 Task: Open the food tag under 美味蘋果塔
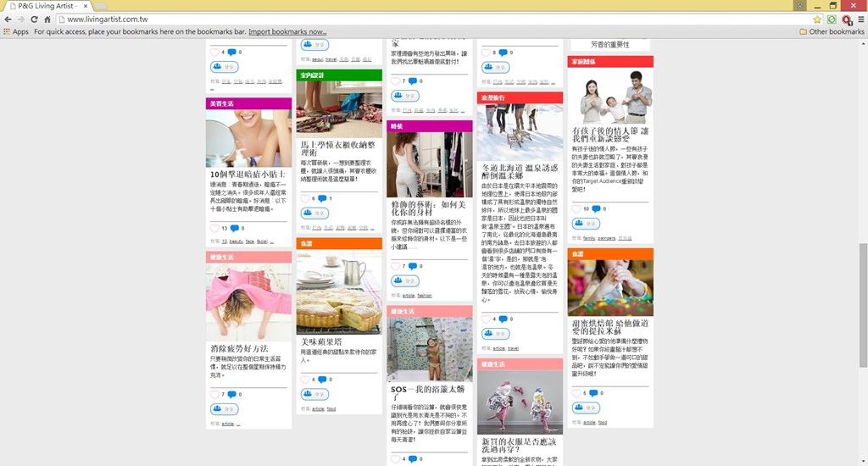click(x=331, y=409)
